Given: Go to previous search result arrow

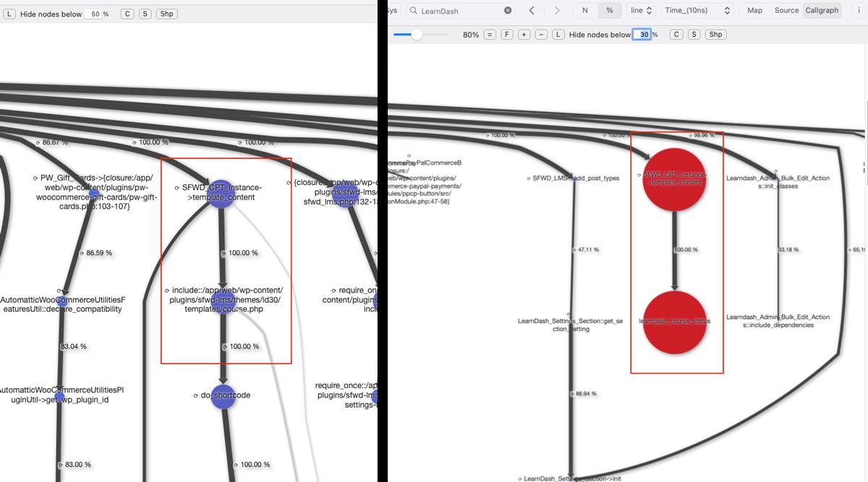Looking at the screenshot, I should tap(532, 11).
